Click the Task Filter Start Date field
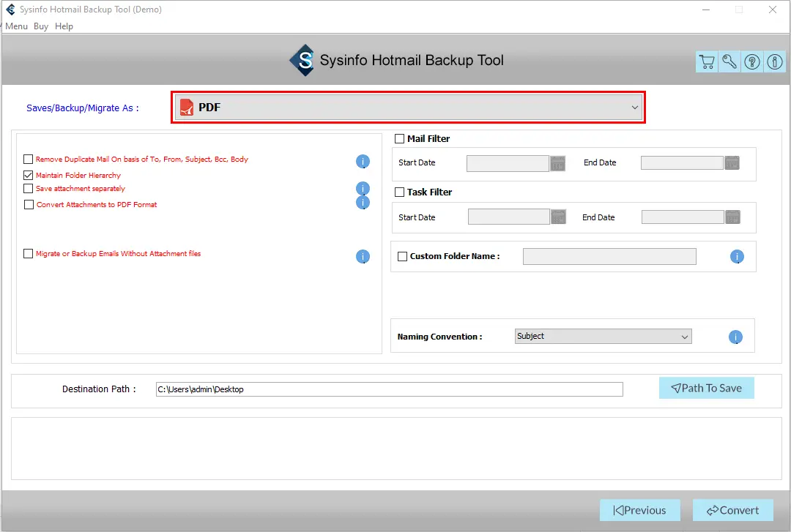This screenshot has width=791, height=532. point(508,217)
